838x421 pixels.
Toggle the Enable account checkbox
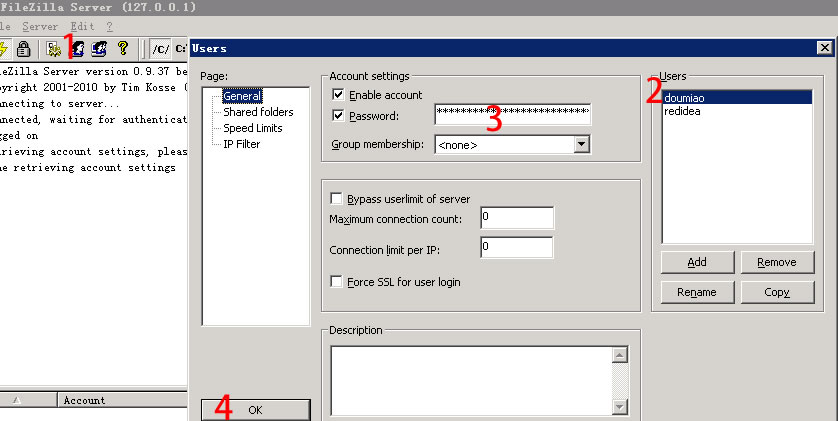pos(338,95)
